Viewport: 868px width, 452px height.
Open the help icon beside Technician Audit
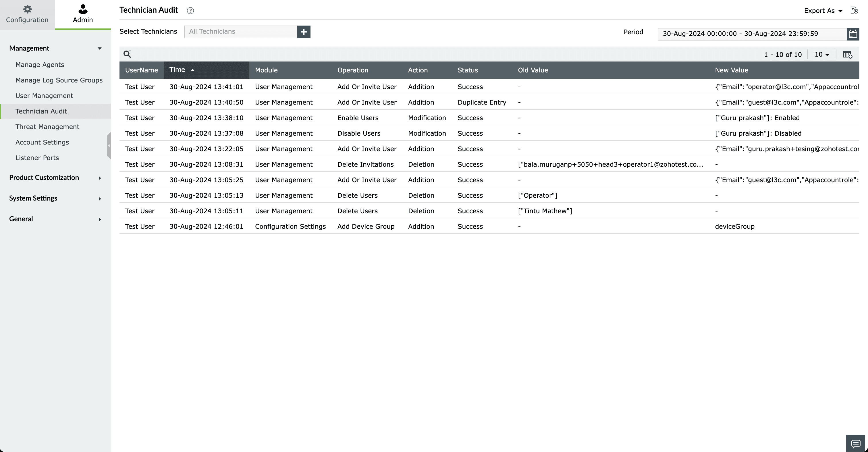190,11
